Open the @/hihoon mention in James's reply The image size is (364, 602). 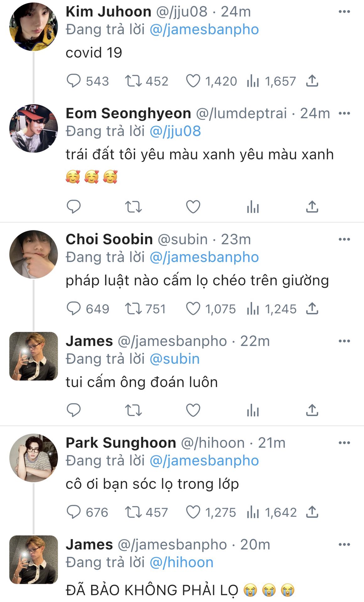182,562
